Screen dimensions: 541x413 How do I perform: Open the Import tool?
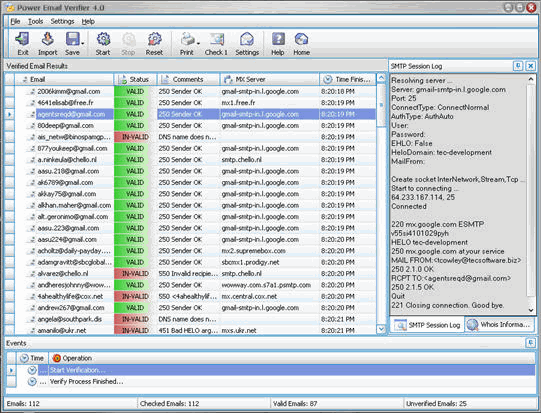[47, 43]
